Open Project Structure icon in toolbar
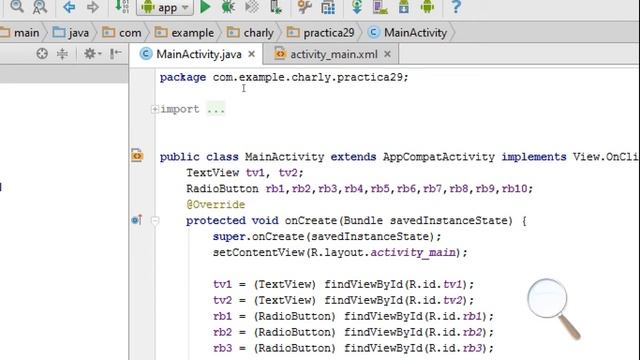 (x=328, y=7)
